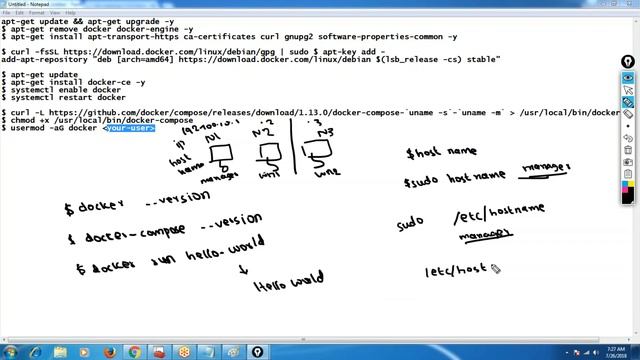Open the View menu in Notepad
Image resolution: width=640 pixels, height=360 pixels.
[55, 13]
